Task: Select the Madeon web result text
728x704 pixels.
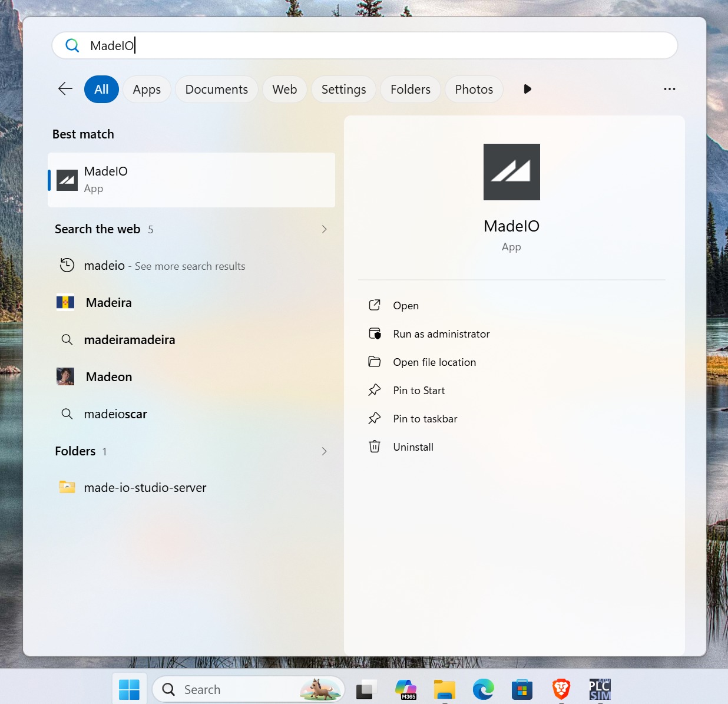Action: pos(109,377)
